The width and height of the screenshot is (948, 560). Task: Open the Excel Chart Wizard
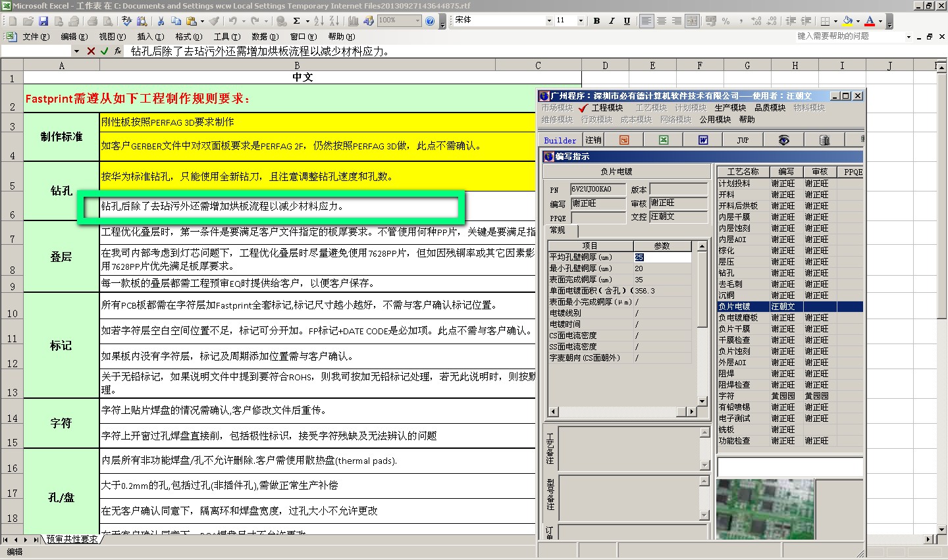coord(353,21)
